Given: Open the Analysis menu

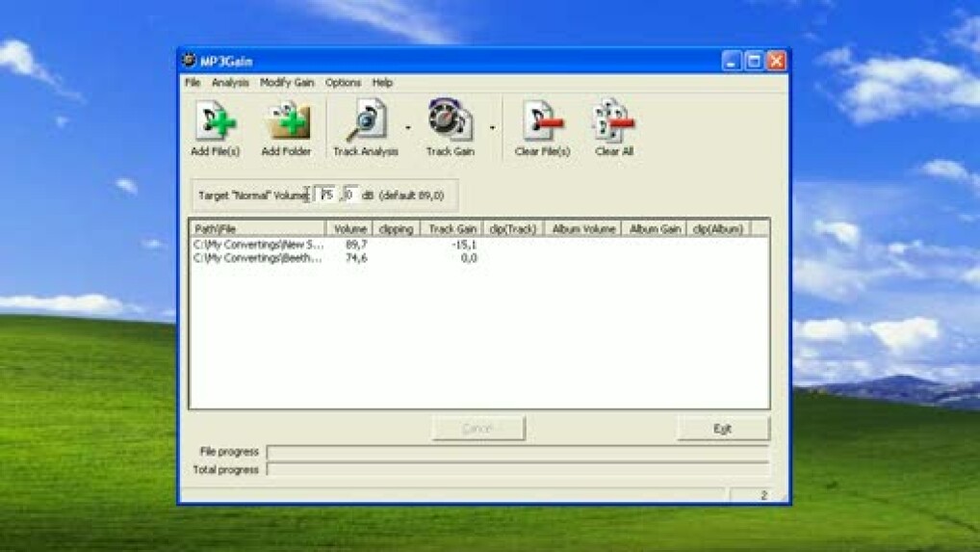Looking at the screenshot, I should 230,83.
